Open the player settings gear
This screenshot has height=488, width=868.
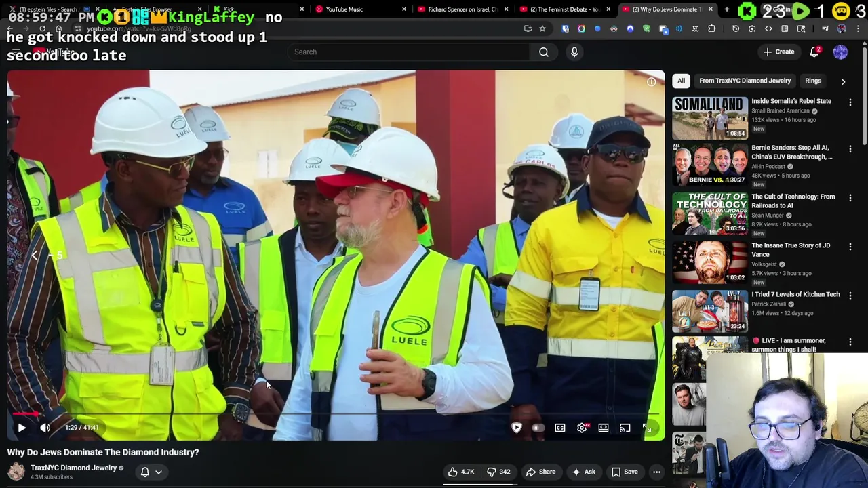(x=582, y=428)
